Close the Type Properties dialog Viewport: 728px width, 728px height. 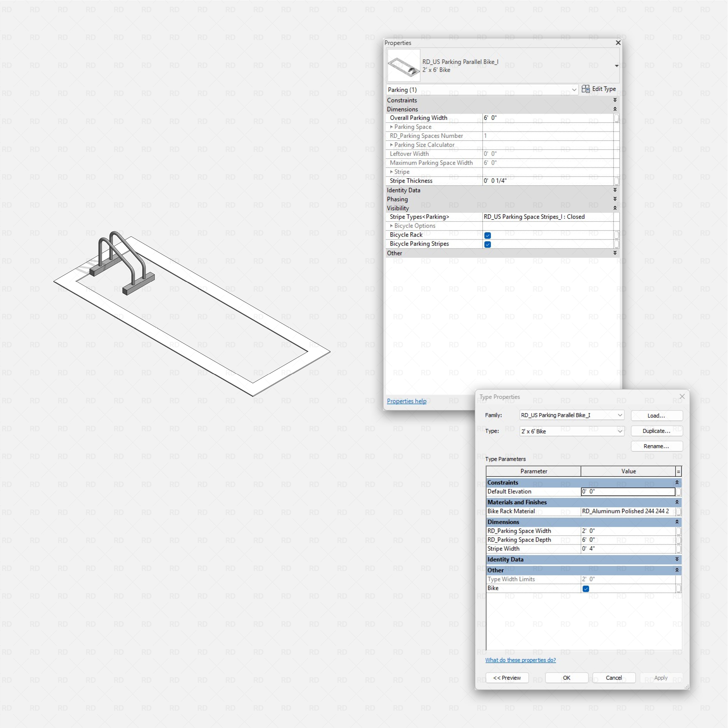click(x=682, y=396)
